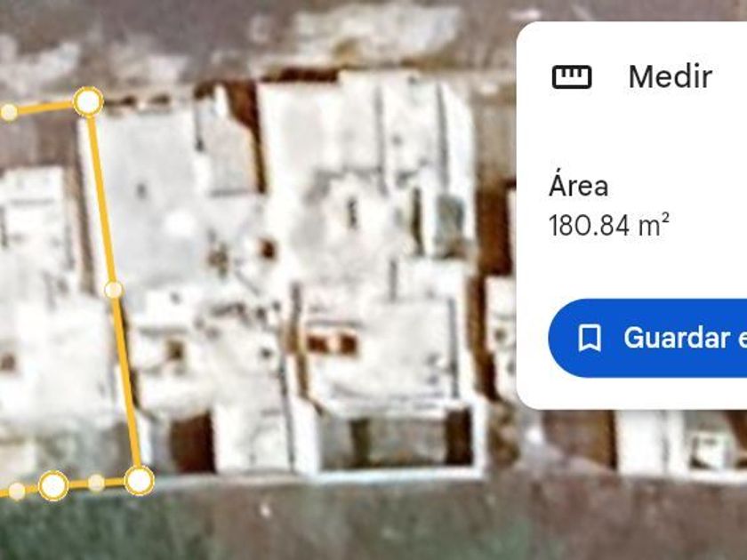This screenshot has width=747, height=560.
Task: Select the bottom-right corner vertex of the polygon
Action: [139, 481]
